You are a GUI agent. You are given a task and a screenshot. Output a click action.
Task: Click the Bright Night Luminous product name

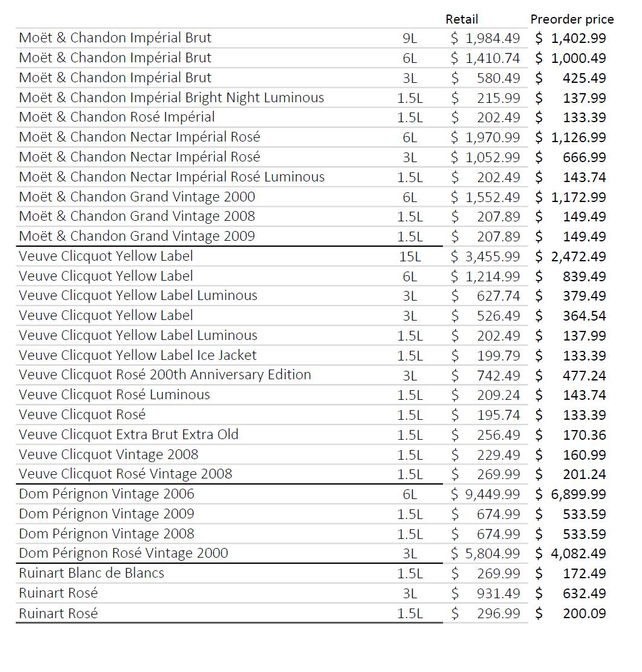(x=171, y=97)
